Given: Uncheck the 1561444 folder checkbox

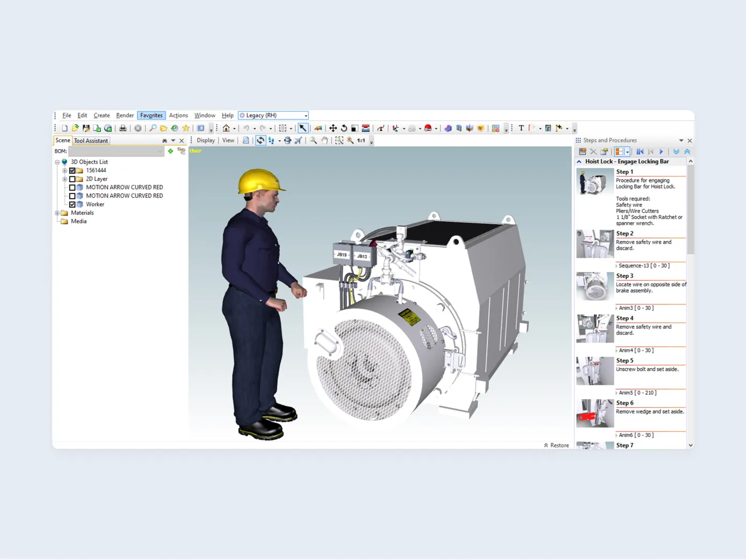Looking at the screenshot, I should tap(72, 170).
